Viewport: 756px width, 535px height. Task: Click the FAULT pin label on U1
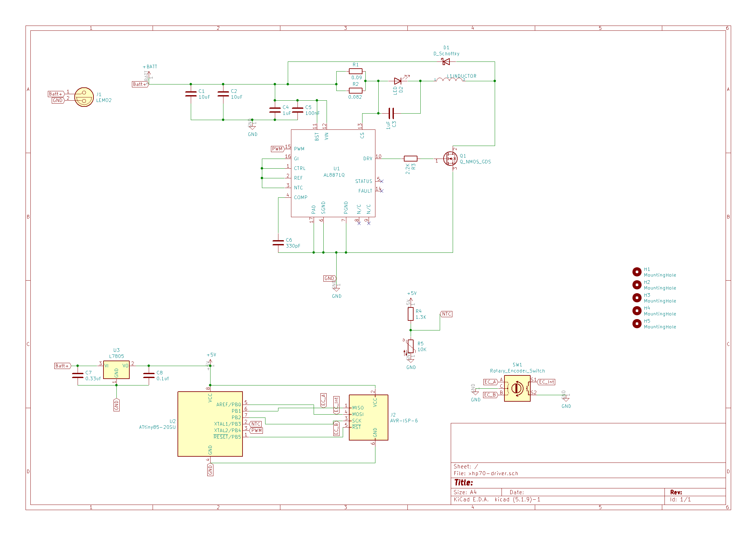[x=365, y=191]
